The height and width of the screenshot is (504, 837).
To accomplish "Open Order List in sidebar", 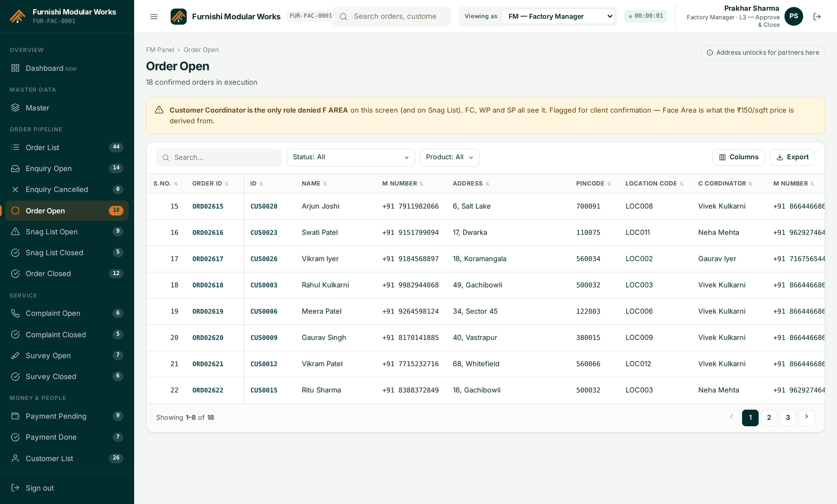I will (x=67, y=147).
